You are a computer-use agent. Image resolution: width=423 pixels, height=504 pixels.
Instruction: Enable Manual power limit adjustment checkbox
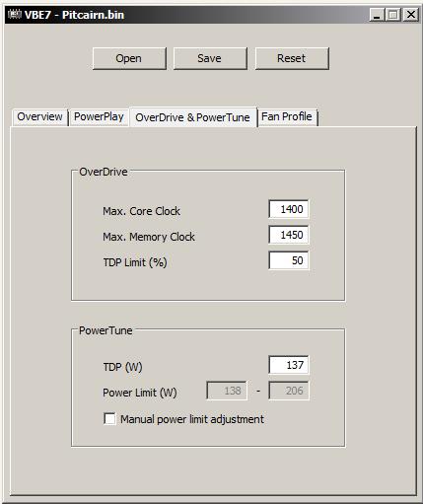tap(109, 419)
